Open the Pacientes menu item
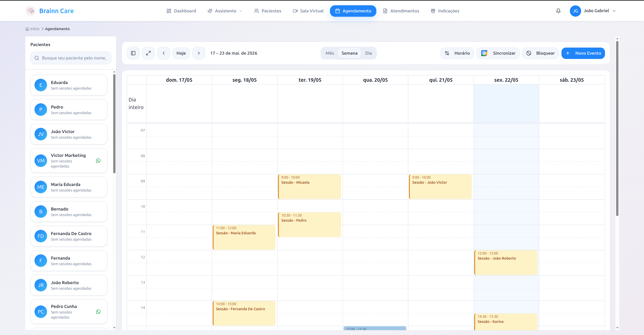The image size is (644, 335). click(x=268, y=11)
